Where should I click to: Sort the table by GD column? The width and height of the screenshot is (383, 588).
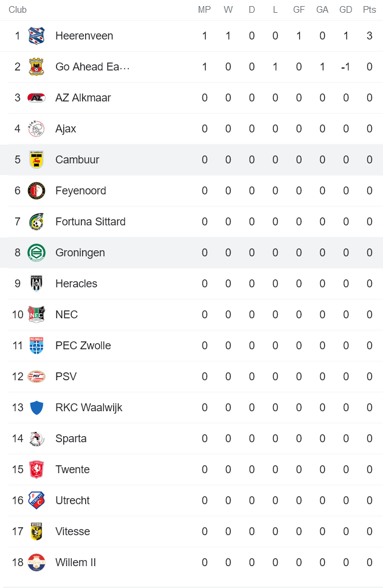pos(346,10)
